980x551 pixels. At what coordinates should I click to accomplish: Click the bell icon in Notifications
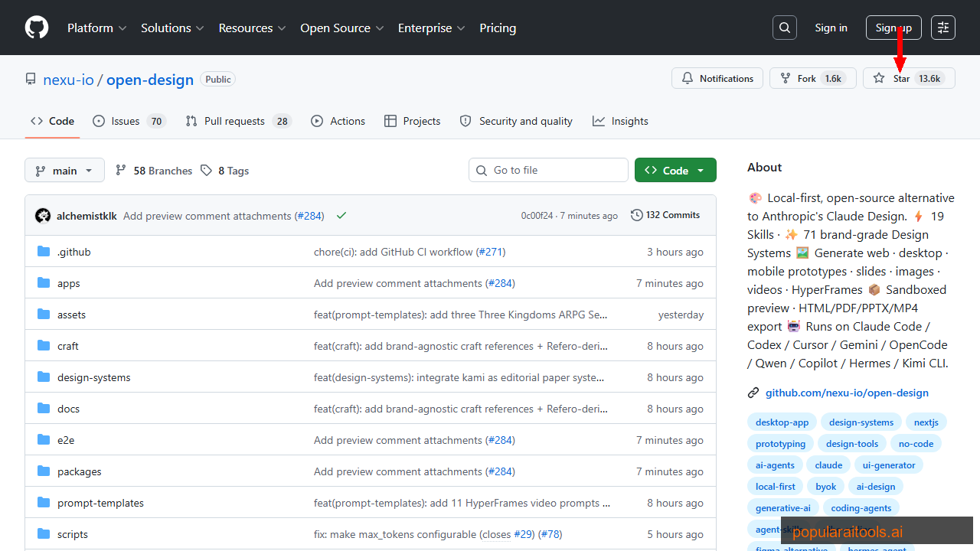[688, 78]
